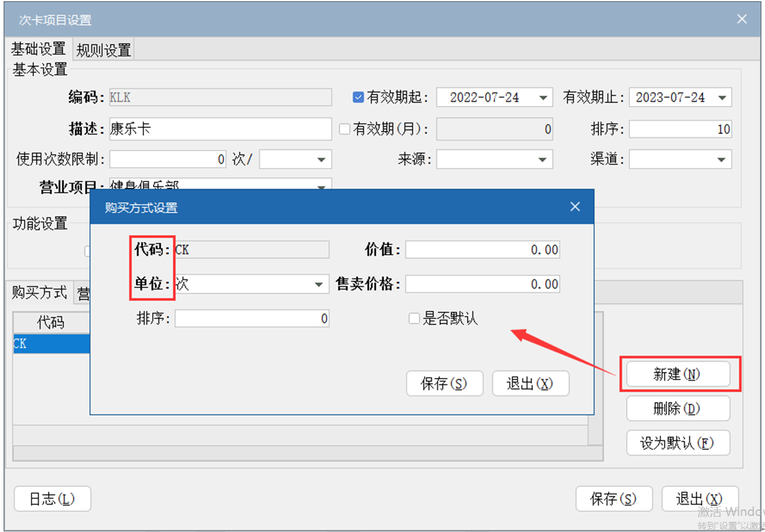Expand the 来源 dropdown

click(x=543, y=159)
